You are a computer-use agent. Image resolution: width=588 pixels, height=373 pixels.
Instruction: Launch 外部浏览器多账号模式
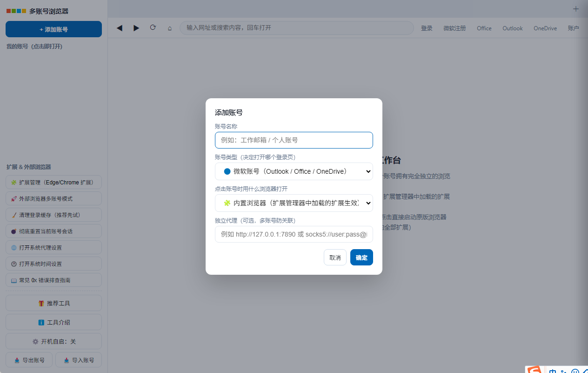53,199
